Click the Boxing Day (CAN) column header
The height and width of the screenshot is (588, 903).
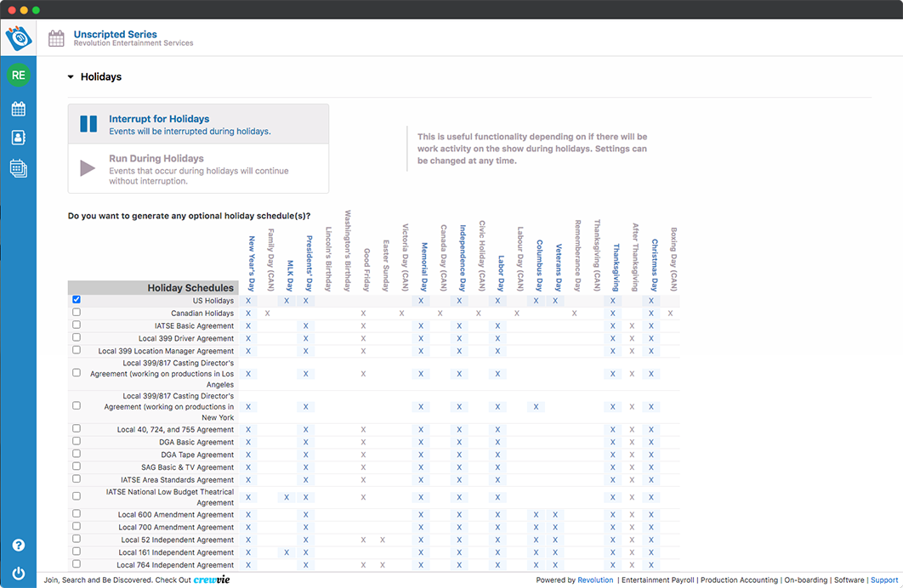tap(673, 259)
